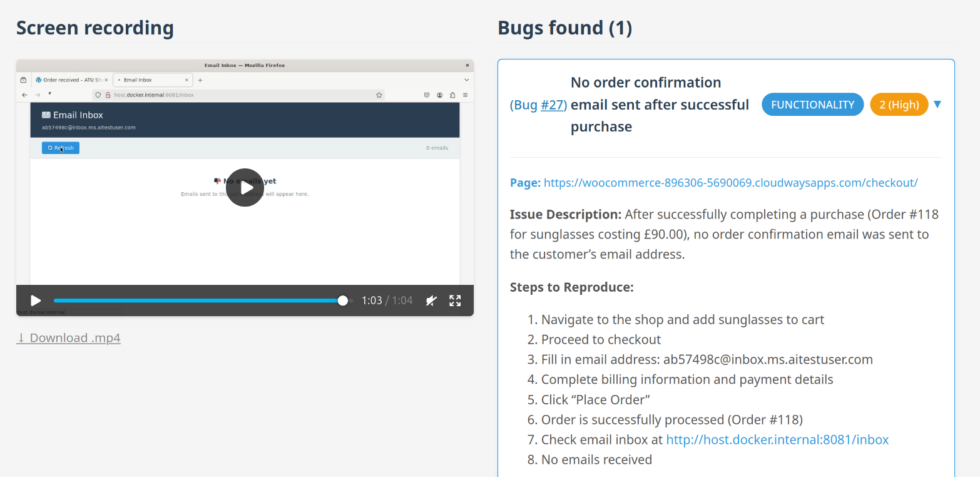Click the bookmark star icon in recorded address bar
The height and width of the screenshot is (477, 980).
[x=379, y=95]
